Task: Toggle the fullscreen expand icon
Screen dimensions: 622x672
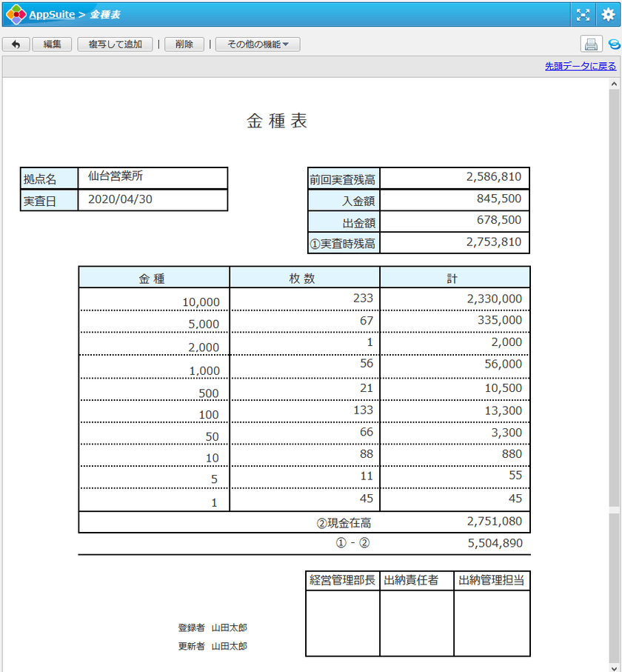Action: (583, 14)
